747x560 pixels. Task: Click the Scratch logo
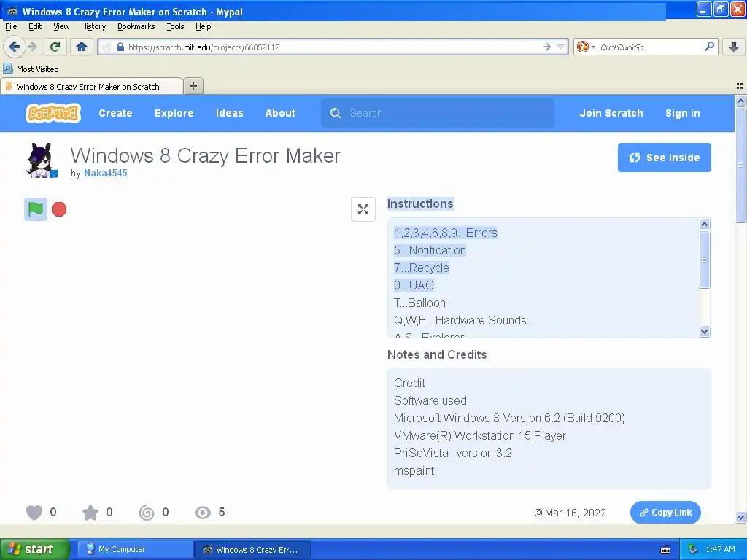53,113
